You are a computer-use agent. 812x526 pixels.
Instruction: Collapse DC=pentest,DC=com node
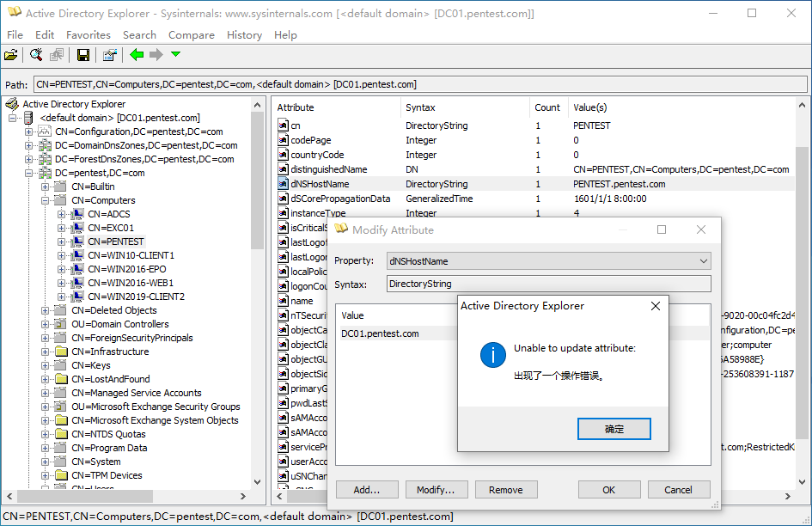click(29, 173)
